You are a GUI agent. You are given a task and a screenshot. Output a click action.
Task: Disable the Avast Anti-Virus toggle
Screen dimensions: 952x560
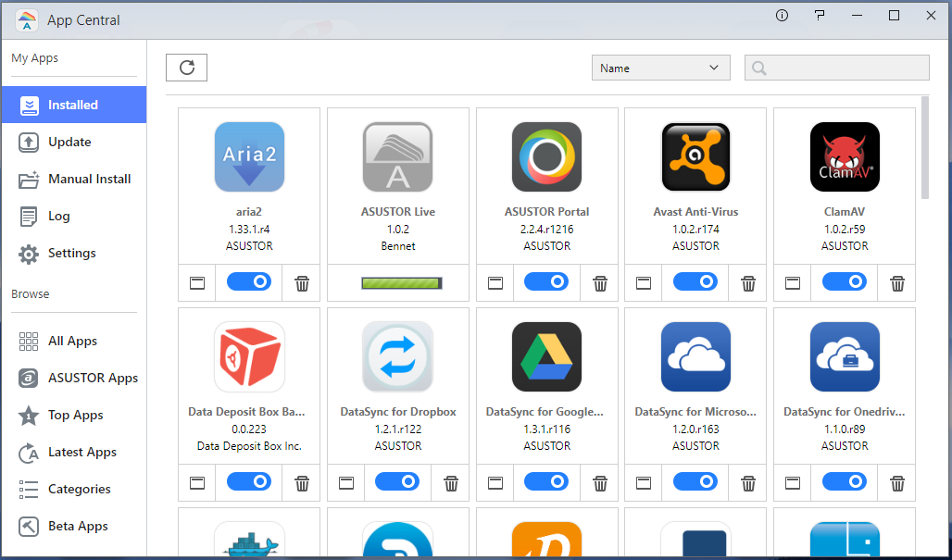click(x=695, y=281)
